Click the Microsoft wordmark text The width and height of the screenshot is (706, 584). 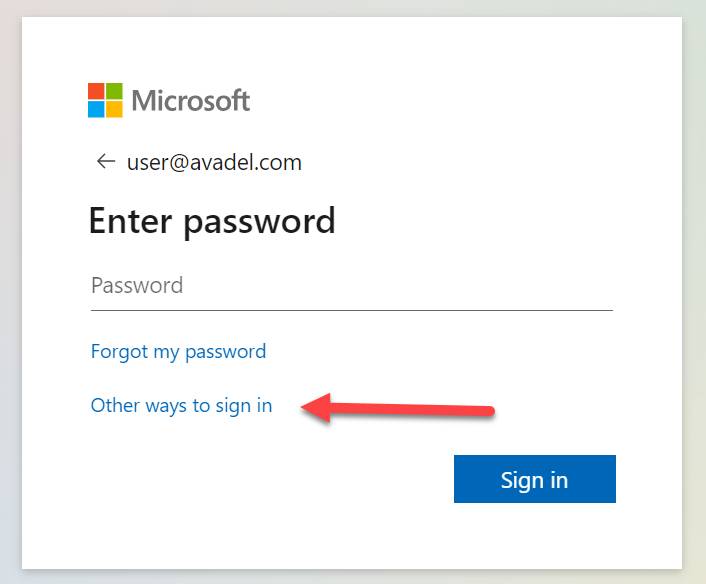coord(190,100)
